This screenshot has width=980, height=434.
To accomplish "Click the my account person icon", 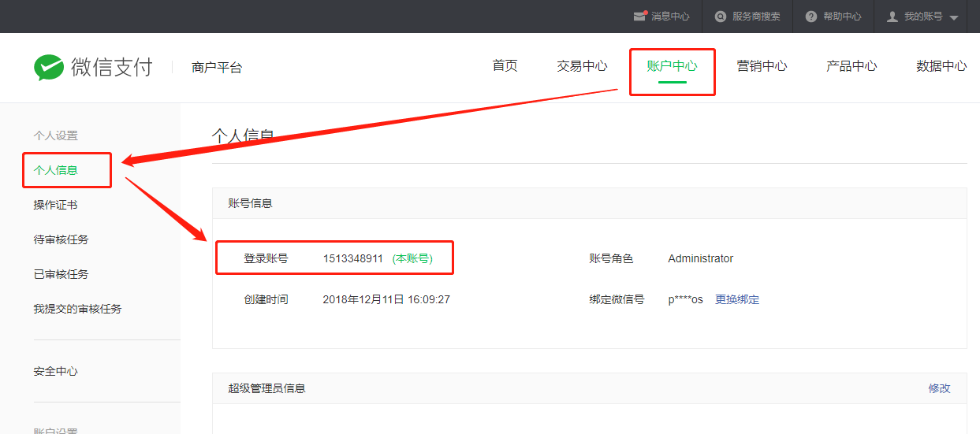I will point(892,17).
